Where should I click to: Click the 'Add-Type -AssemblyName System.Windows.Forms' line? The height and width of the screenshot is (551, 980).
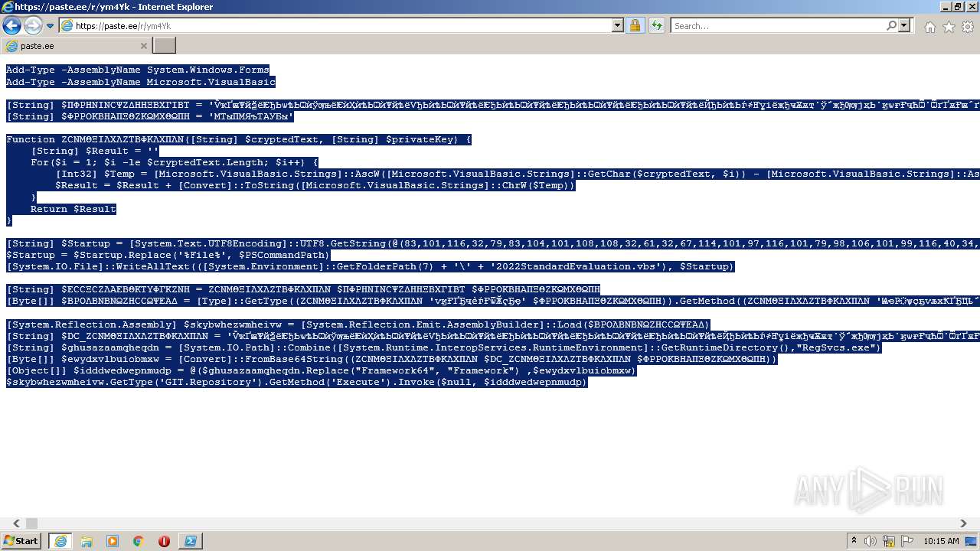(138, 70)
